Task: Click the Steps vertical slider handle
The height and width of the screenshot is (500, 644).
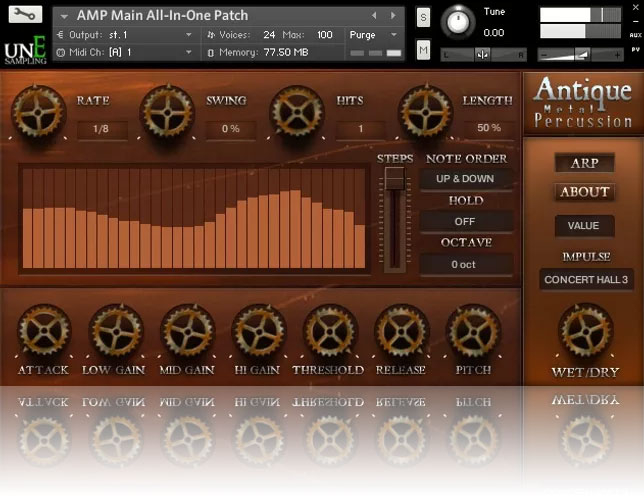Action: tap(395, 178)
